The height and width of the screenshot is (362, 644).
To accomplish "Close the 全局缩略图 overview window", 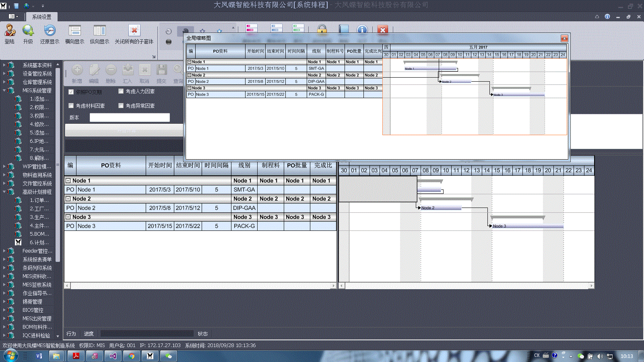I will [564, 38].
